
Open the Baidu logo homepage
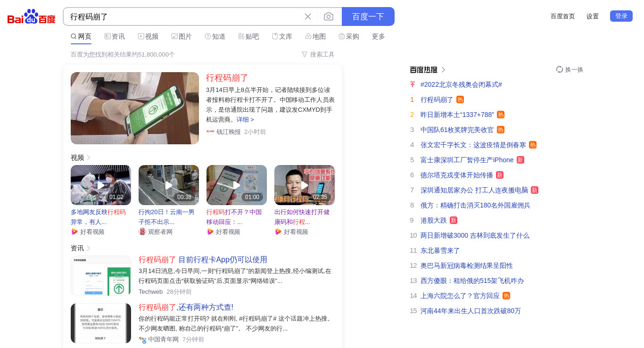32,17
